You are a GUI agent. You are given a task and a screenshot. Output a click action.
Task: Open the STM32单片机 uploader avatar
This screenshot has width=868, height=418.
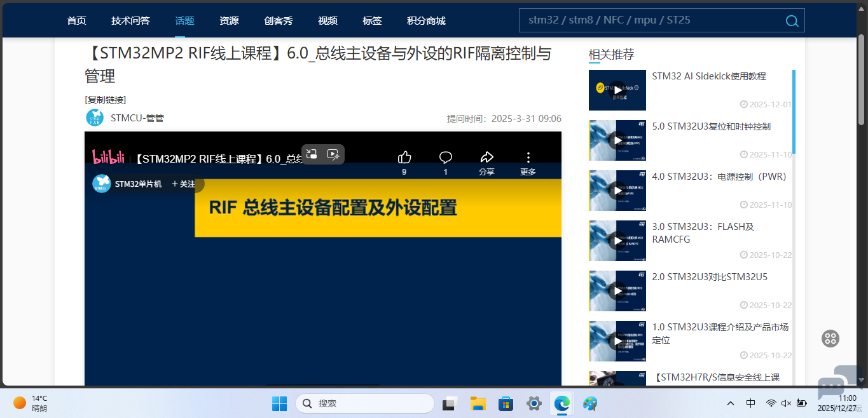tap(102, 184)
